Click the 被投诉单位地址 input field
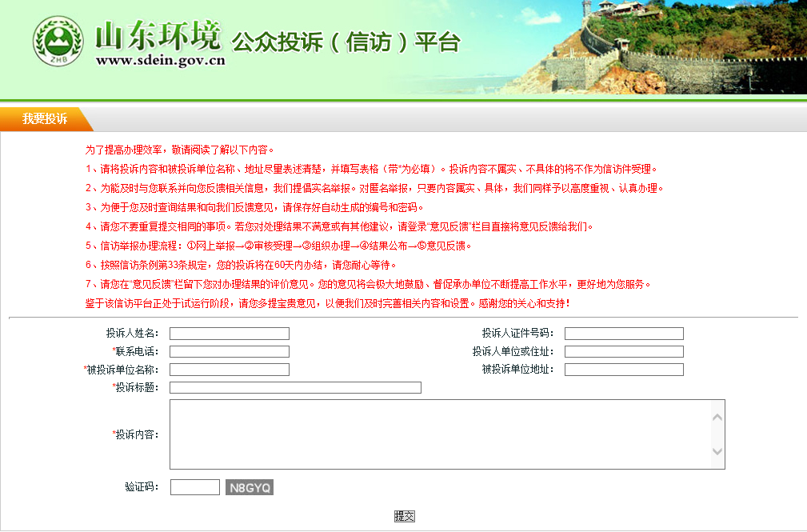The image size is (807, 532). tap(624, 370)
